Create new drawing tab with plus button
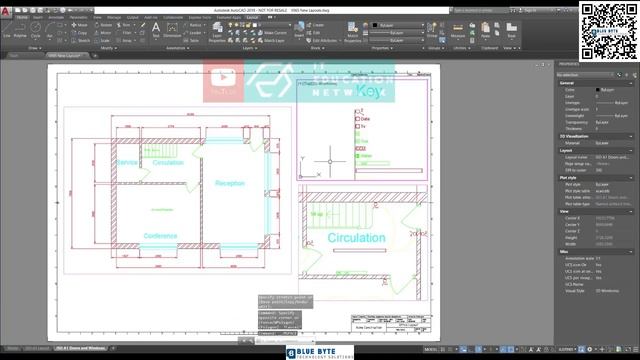Image resolution: width=640 pixels, height=360 pixels. click(95, 56)
